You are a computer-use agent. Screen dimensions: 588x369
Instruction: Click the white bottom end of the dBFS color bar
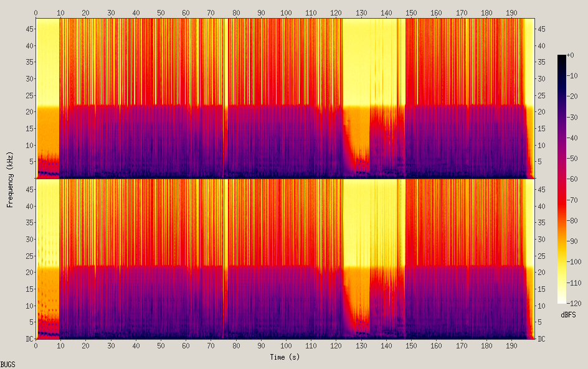click(x=562, y=301)
